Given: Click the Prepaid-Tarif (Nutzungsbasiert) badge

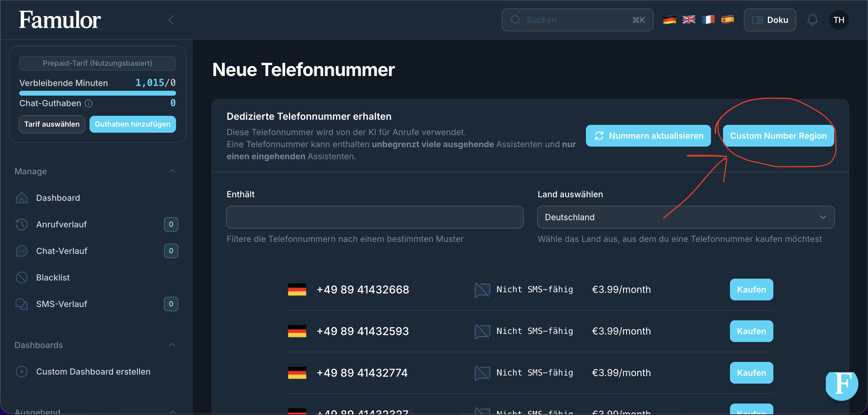Looking at the screenshot, I should click(97, 63).
